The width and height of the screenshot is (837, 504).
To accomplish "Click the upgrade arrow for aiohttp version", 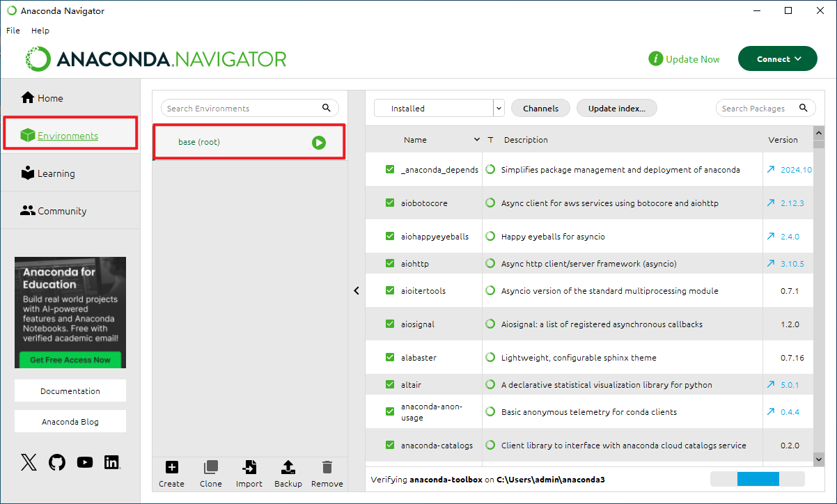I will 771,264.
